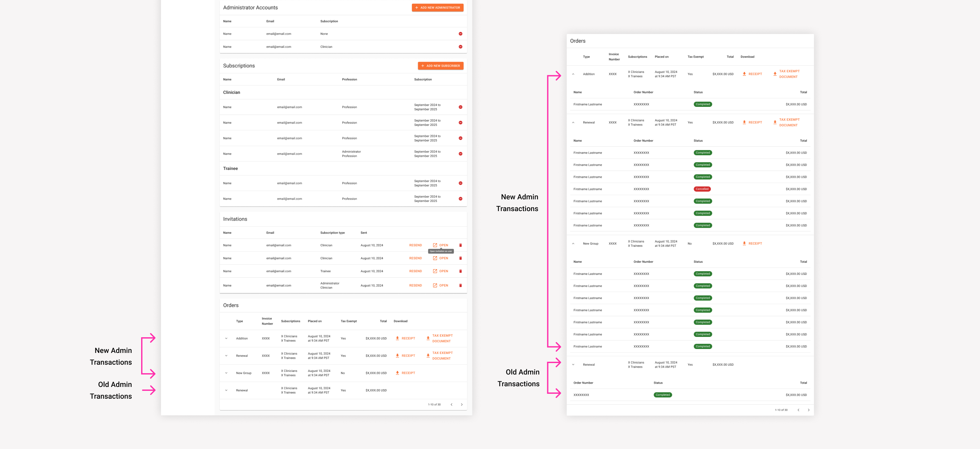Click Add New Administrator button
This screenshot has width=980, height=449.
click(437, 8)
